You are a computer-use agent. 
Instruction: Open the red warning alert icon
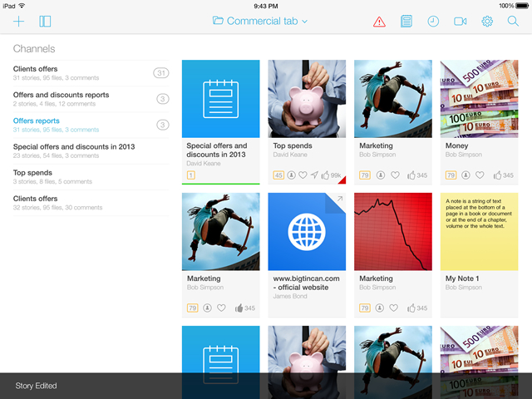(x=379, y=22)
